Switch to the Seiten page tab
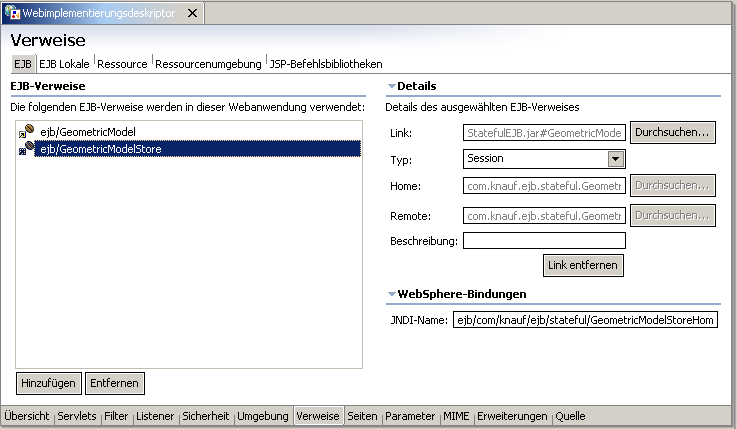 (x=362, y=416)
